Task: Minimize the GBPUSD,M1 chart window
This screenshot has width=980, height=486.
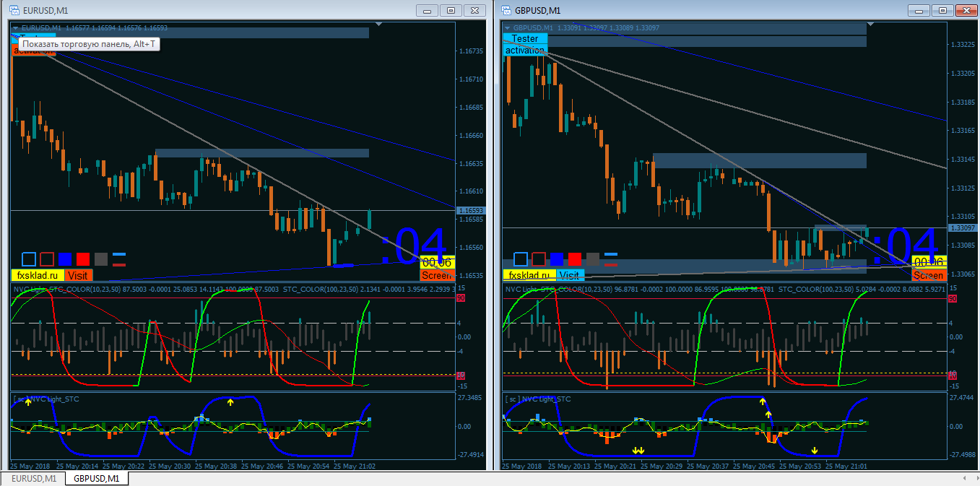Action: (919, 10)
